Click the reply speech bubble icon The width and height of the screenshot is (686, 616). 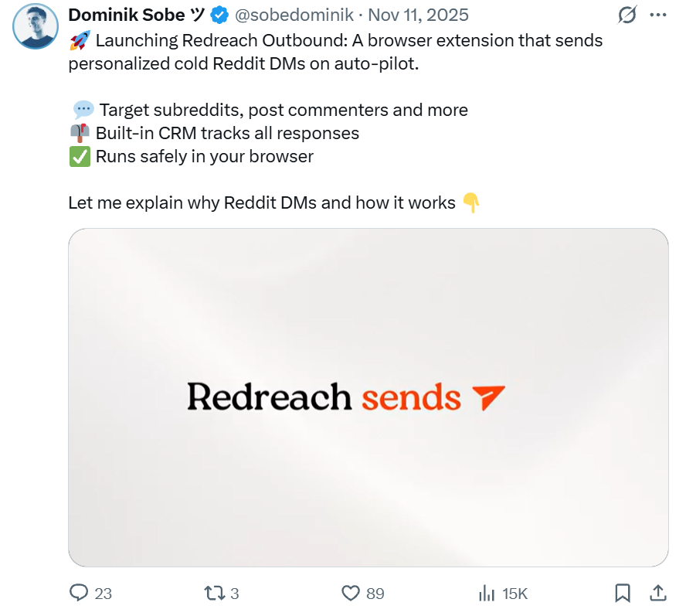[x=80, y=594]
